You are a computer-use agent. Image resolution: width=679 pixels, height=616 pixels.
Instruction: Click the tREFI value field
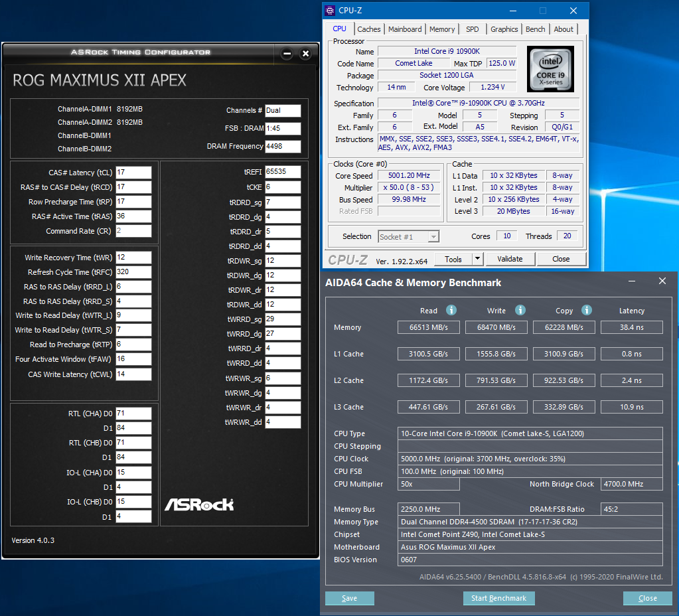[283, 172]
